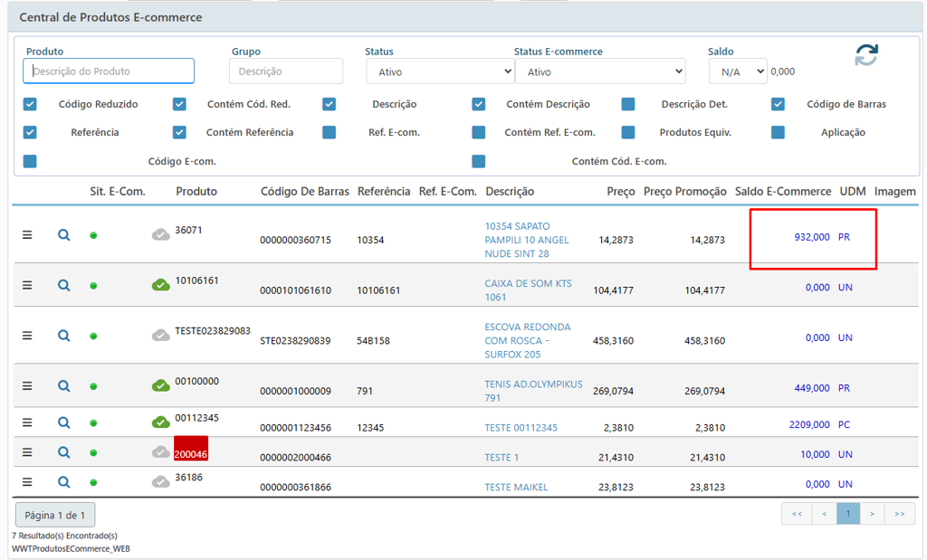Click the refresh arrows icon

pos(865,55)
